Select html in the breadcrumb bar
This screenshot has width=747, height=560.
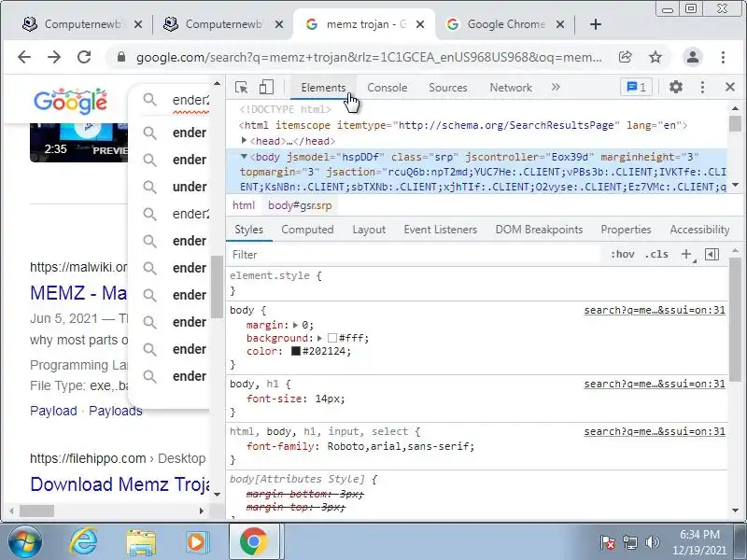pos(244,205)
